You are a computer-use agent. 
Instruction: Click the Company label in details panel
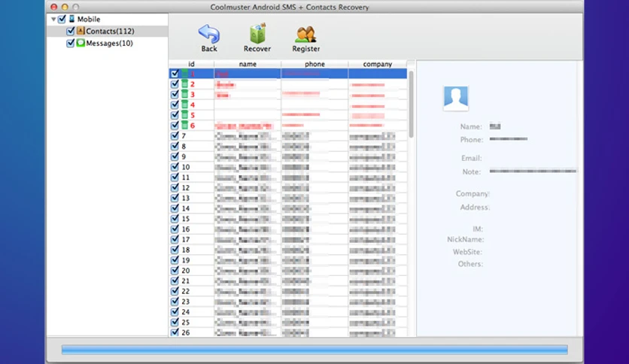[473, 193]
